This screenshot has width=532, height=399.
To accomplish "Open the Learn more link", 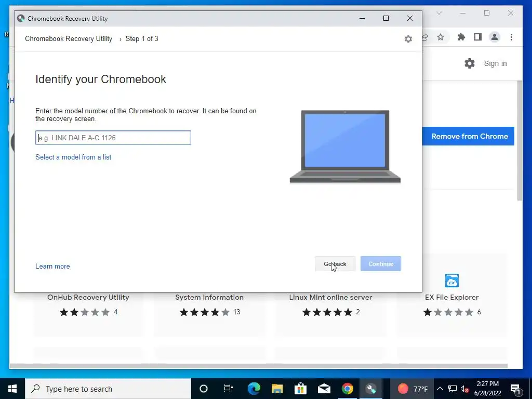I will pyautogui.click(x=52, y=267).
